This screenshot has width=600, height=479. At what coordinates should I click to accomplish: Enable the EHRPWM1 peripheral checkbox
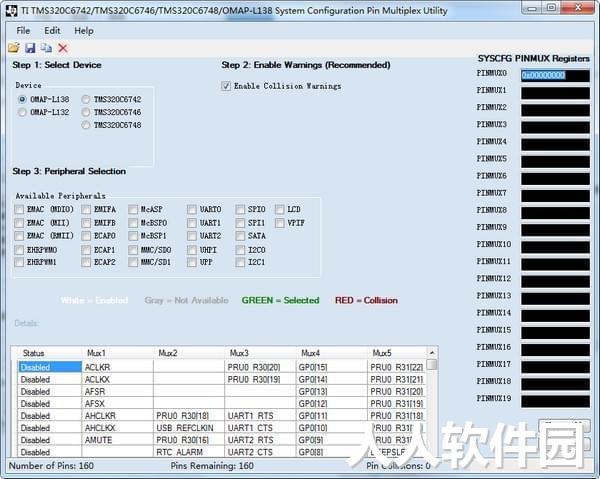click(19, 262)
